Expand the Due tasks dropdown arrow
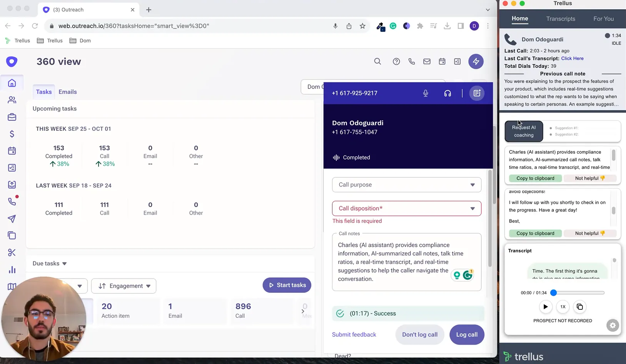The image size is (626, 364). coord(64,264)
